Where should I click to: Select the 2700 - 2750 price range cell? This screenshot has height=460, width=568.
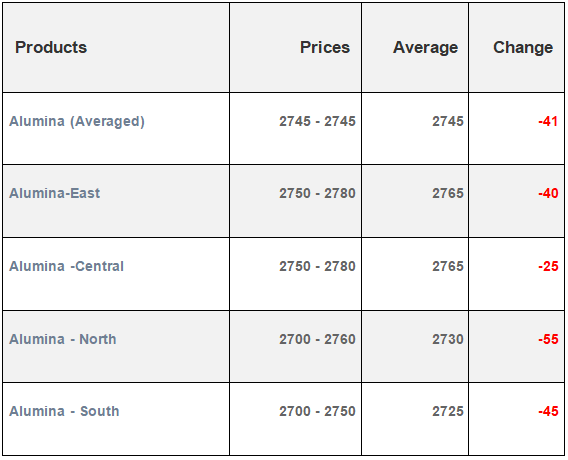(x=317, y=411)
